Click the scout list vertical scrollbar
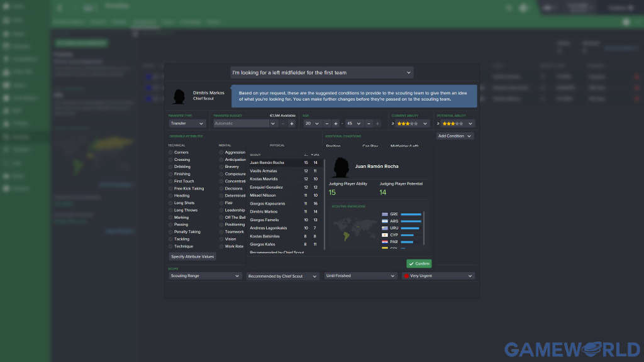The height and width of the screenshot is (362, 644). pyautogui.click(x=325, y=204)
